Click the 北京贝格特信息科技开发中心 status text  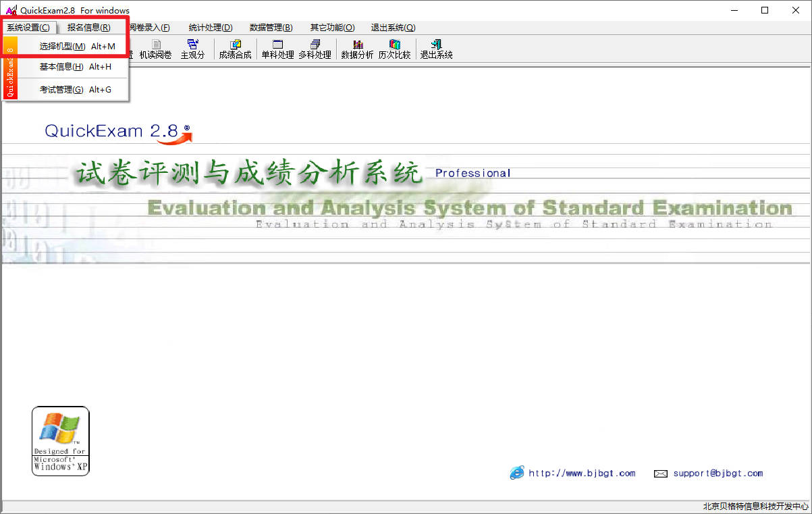[755, 507]
